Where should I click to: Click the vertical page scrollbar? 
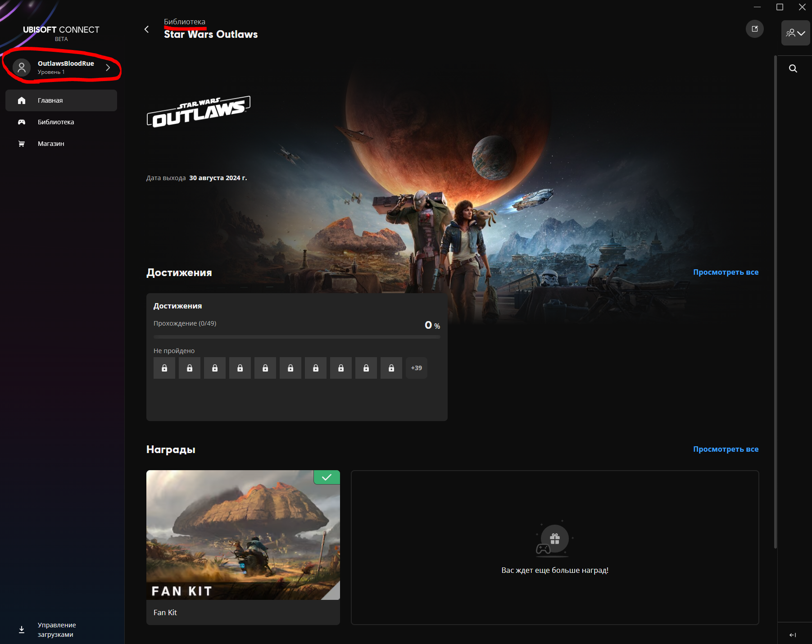pos(776,302)
